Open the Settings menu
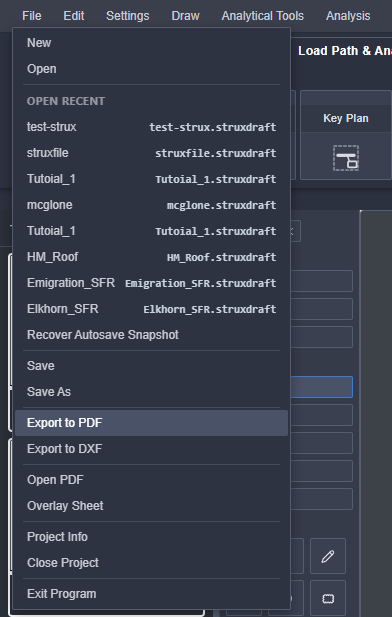Viewport: 392px width, 617px height. click(x=128, y=16)
